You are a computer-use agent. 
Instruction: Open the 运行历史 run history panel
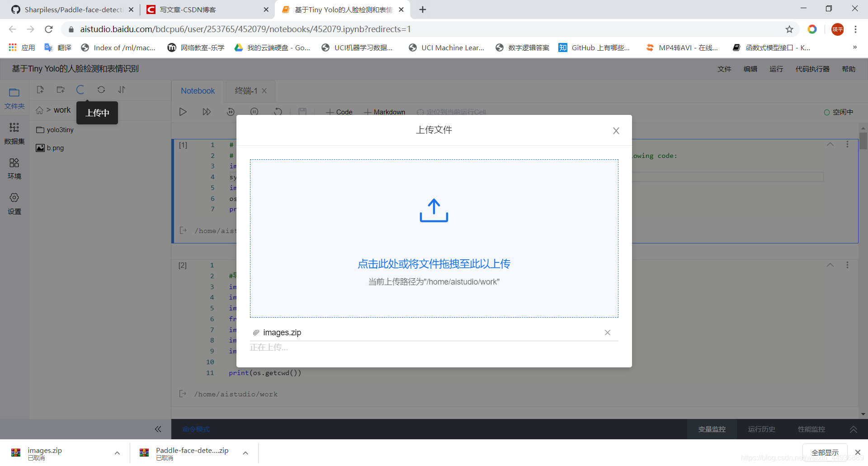(762, 429)
